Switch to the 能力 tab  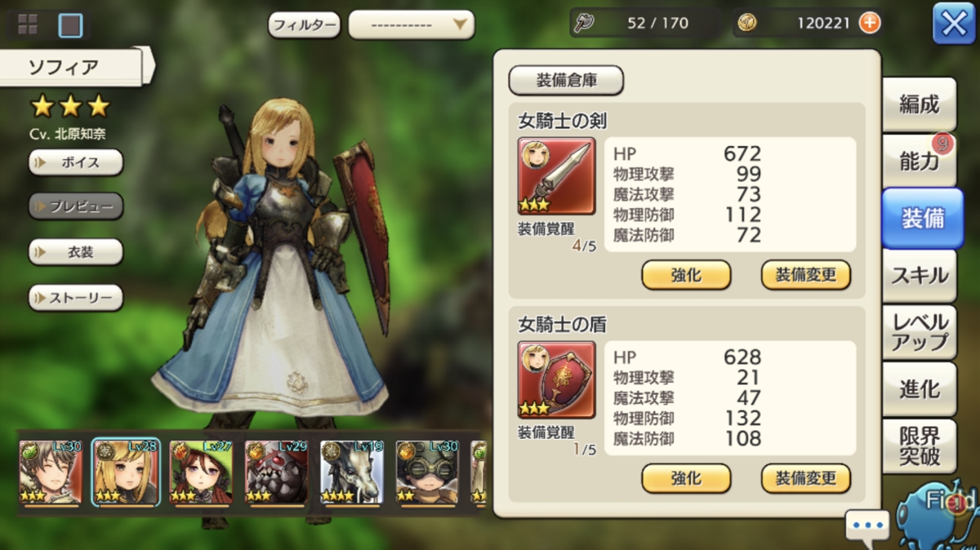920,161
